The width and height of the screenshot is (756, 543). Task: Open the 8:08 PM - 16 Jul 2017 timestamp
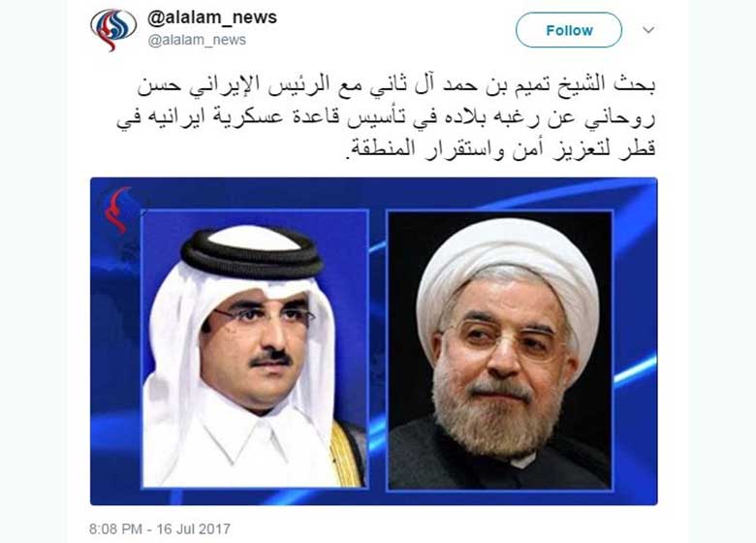tap(160, 529)
